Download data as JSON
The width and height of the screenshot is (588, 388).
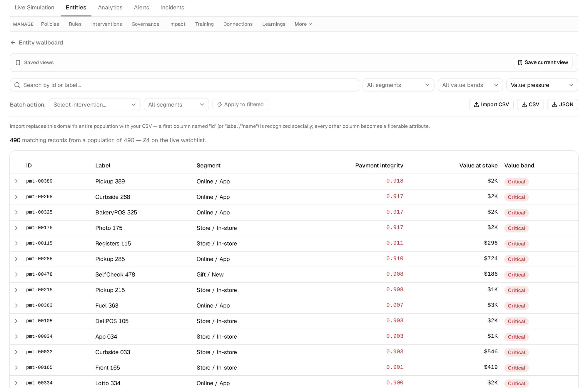(x=562, y=105)
